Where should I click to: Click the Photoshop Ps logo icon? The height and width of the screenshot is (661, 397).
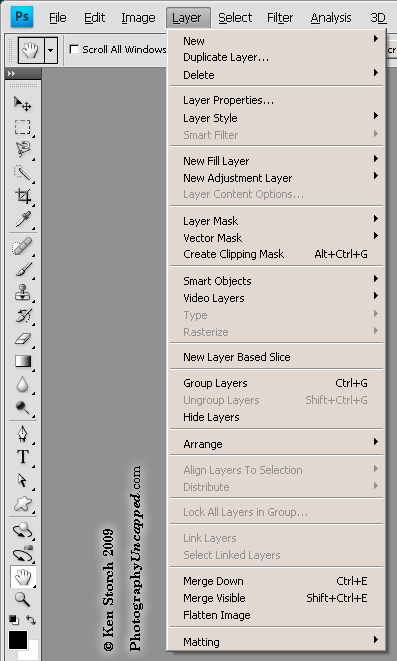[22, 16]
